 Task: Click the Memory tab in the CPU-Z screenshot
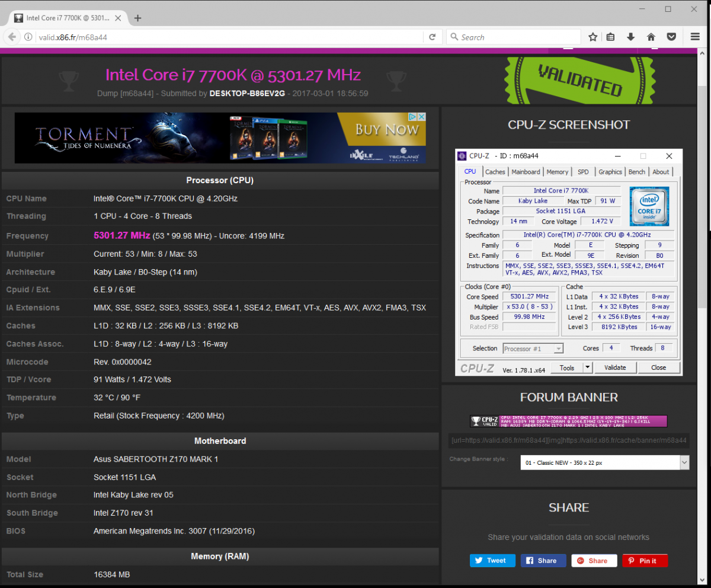[558, 172]
